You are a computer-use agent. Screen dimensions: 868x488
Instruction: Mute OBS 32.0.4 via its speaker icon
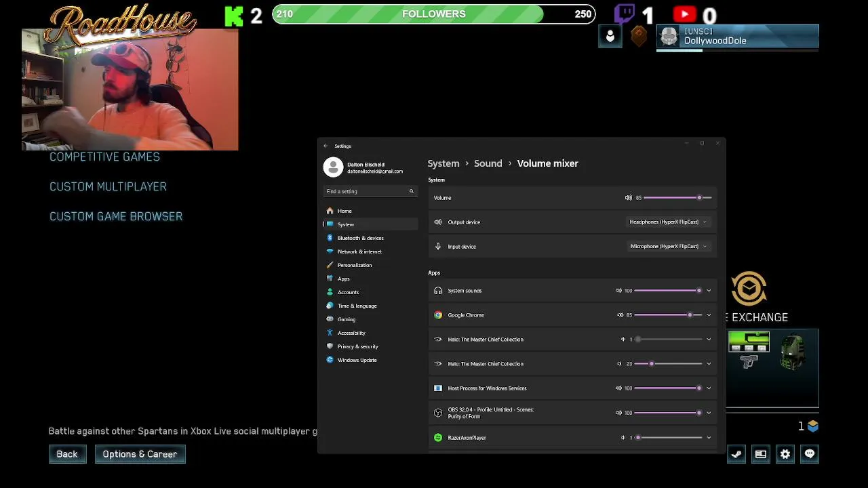pos(618,413)
